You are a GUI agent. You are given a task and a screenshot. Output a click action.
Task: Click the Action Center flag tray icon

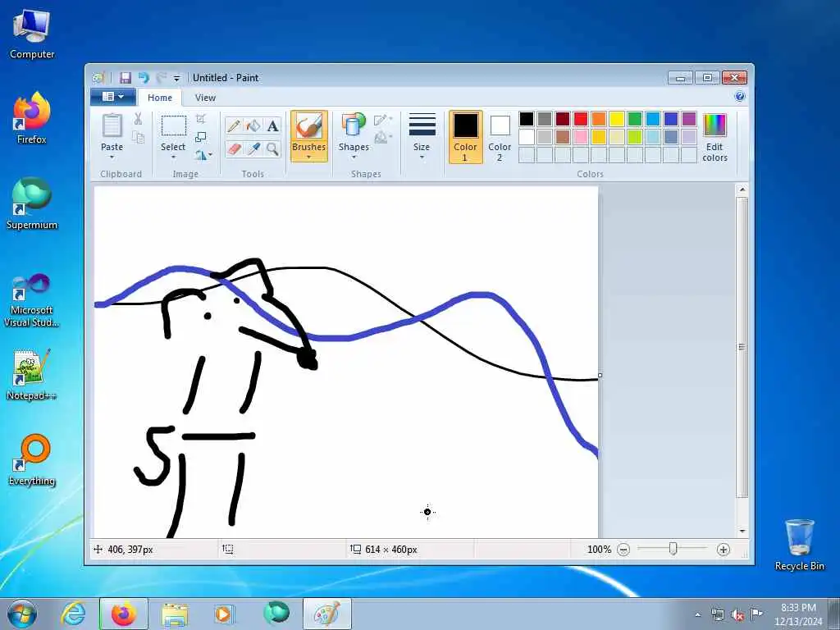[x=756, y=614]
